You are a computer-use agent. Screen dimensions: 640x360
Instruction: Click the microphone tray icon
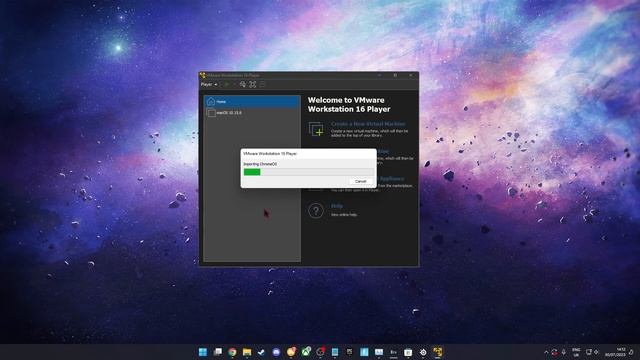564,352
